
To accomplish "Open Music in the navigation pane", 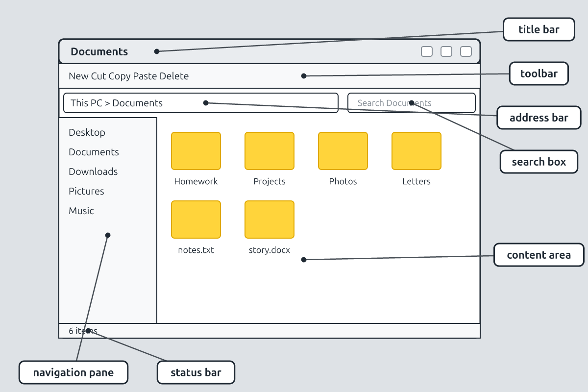I will 81,211.
